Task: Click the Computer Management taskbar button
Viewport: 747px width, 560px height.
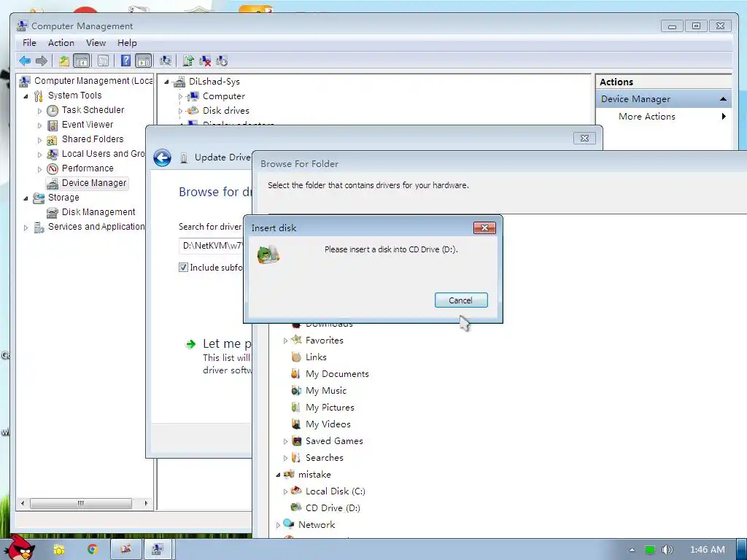Action: coord(158,550)
